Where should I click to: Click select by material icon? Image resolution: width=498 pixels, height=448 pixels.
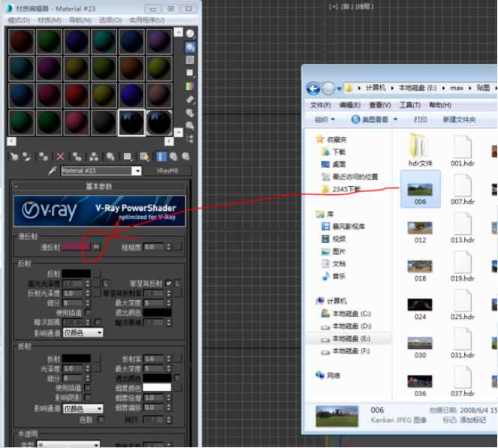(x=190, y=125)
